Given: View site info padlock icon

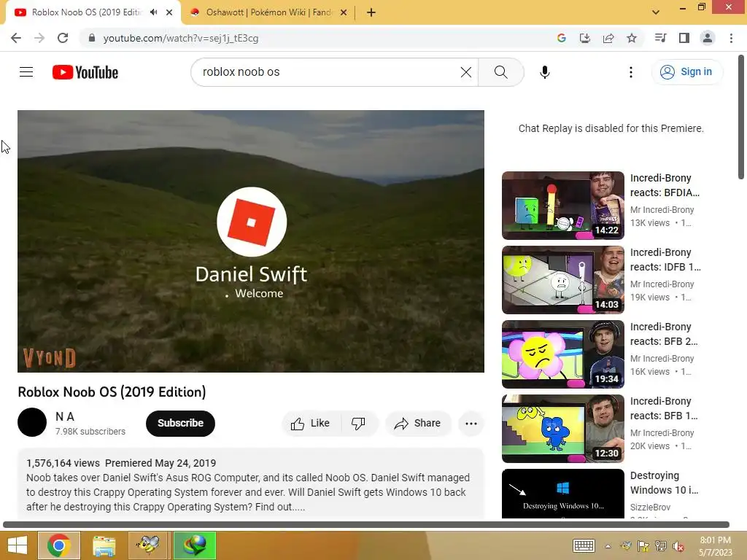Looking at the screenshot, I should click(x=92, y=38).
